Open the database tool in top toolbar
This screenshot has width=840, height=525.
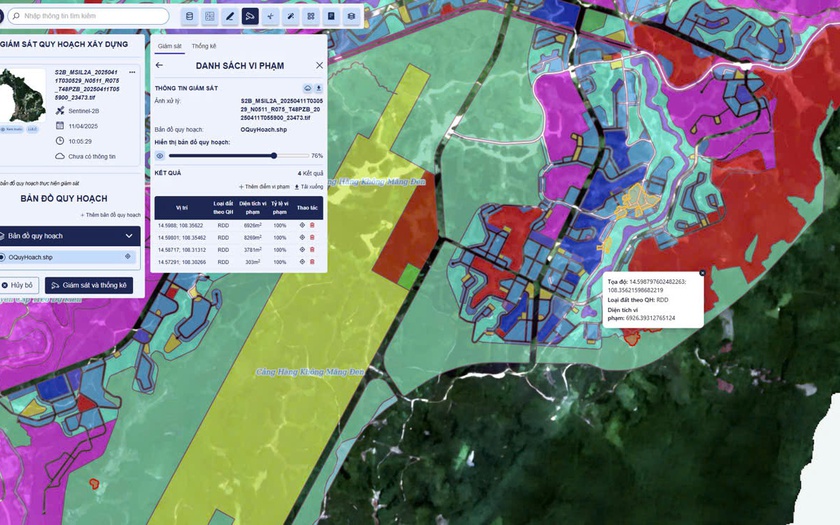pyautogui.click(x=189, y=17)
